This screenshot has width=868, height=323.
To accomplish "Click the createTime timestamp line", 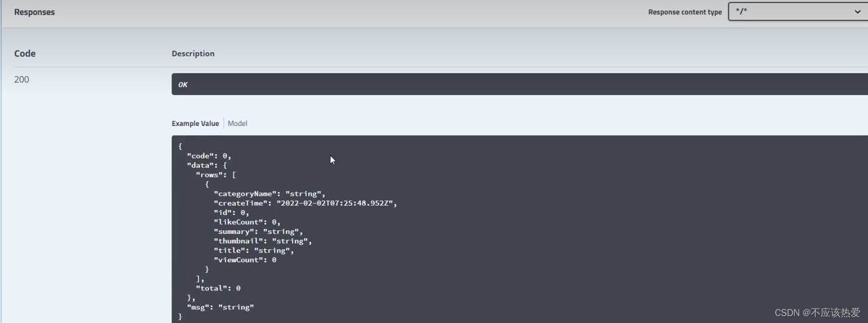I will 305,203.
